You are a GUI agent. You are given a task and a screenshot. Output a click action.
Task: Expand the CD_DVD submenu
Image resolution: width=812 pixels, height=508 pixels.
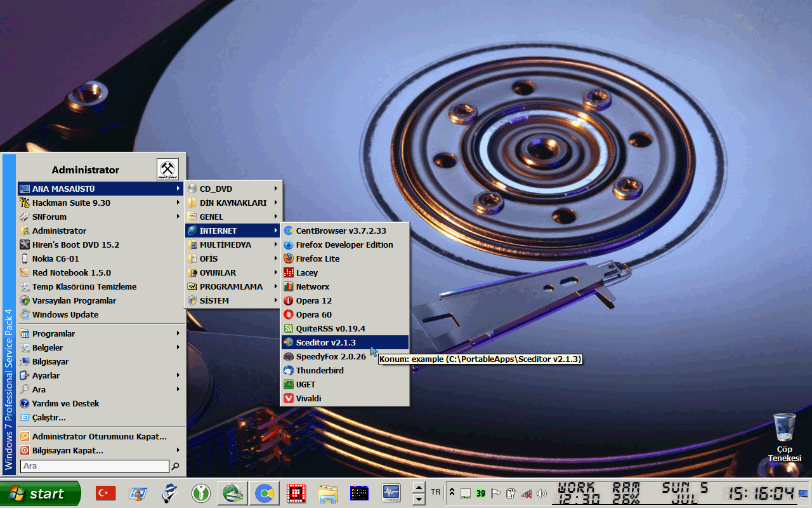click(233, 189)
